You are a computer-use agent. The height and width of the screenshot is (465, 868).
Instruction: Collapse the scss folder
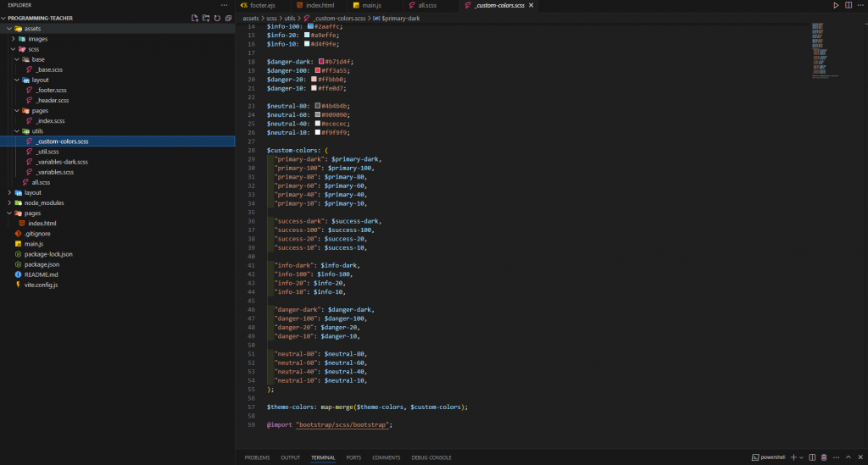click(x=33, y=49)
